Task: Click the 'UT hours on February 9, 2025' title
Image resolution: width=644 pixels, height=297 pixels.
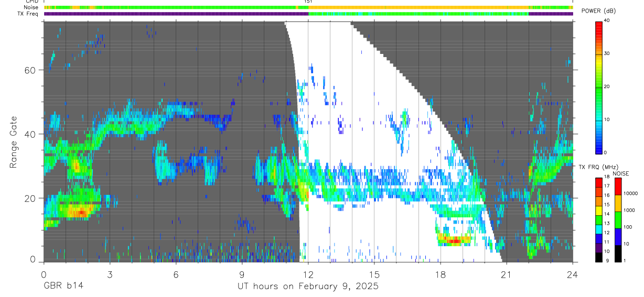Action: [x=308, y=287]
